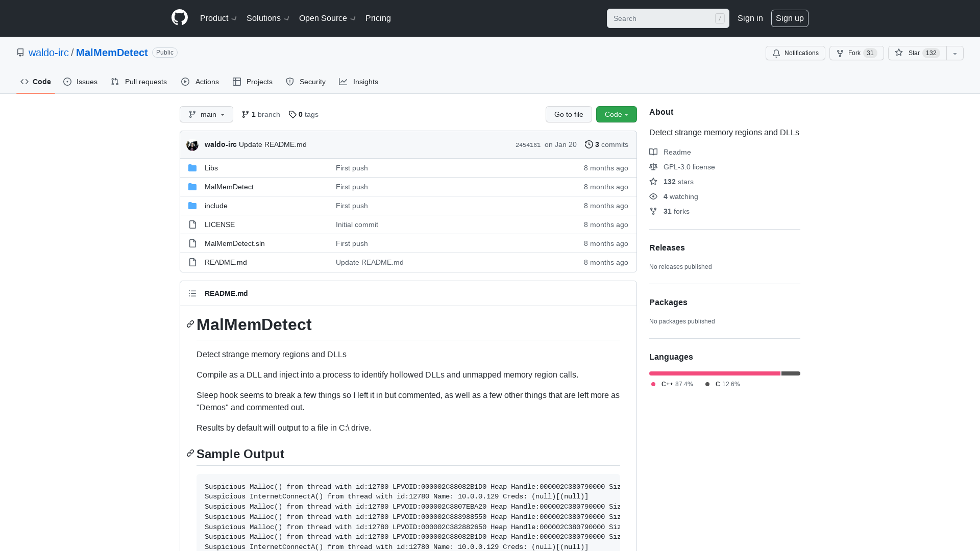Open the stars icon in About sidebar

(x=653, y=182)
